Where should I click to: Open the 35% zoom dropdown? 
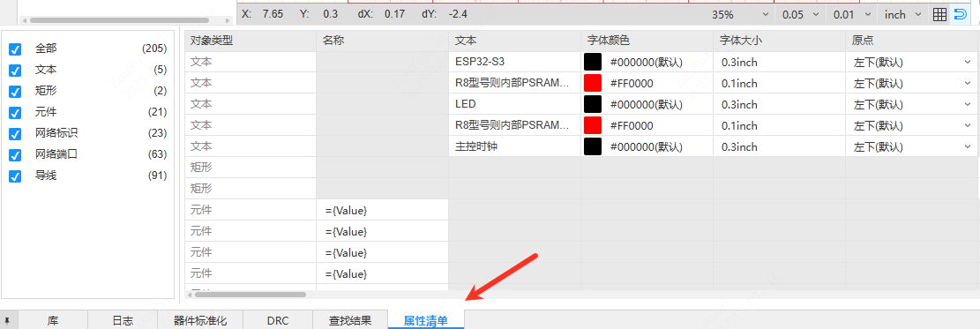[x=740, y=14]
